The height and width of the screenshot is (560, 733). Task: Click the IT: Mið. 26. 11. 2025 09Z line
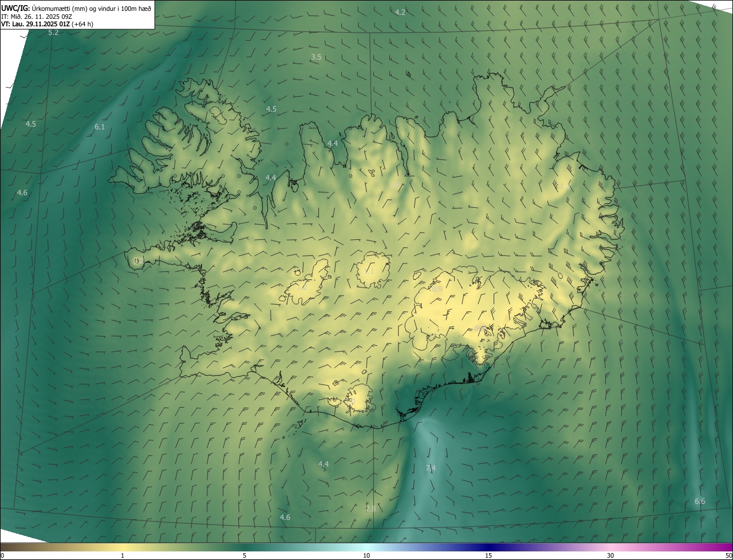pyautogui.click(x=36, y=16)
